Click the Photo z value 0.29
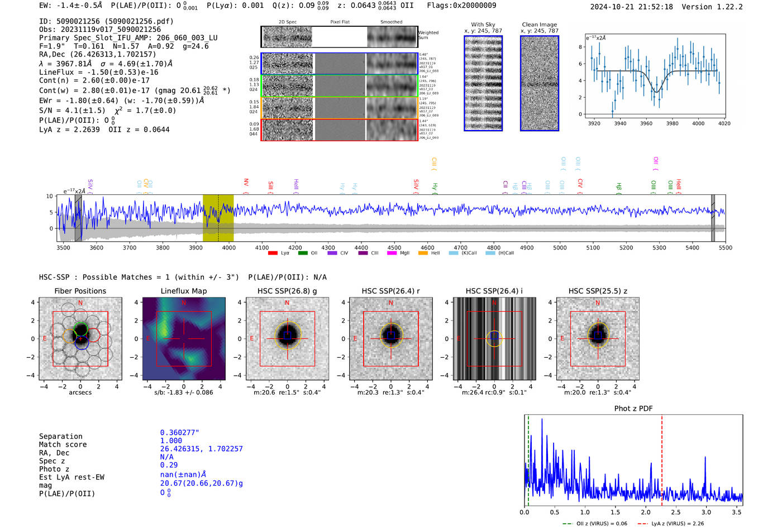The height and width of the screenshot is (532, 782). [x=169, y=465]
